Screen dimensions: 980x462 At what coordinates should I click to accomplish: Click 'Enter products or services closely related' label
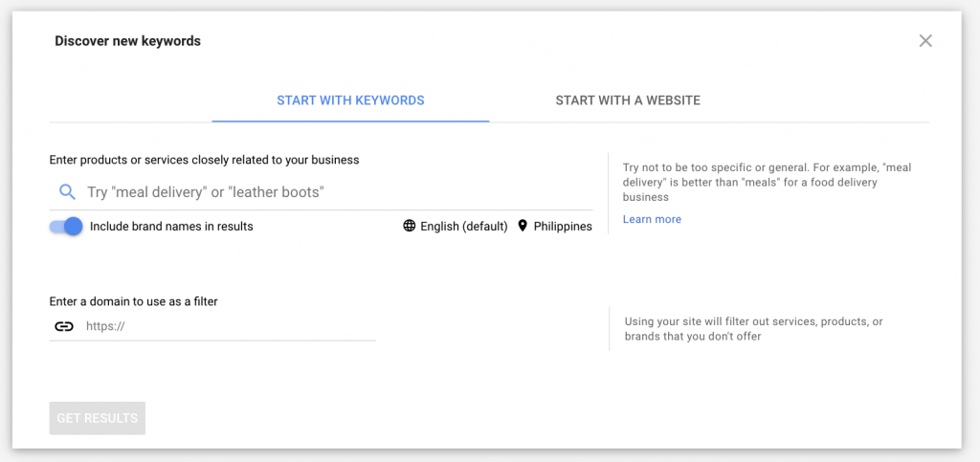tap(205, 160)
